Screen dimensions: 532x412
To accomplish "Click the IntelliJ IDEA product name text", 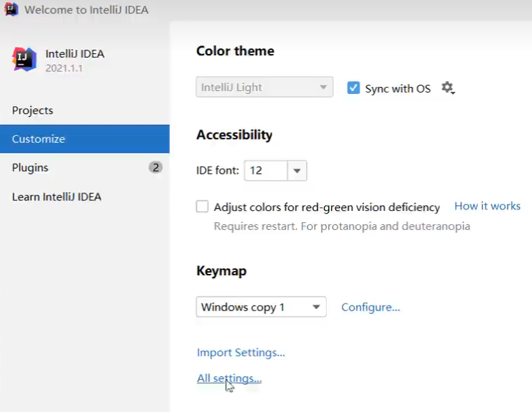I will pyautogui.click(x=74, y=53).
